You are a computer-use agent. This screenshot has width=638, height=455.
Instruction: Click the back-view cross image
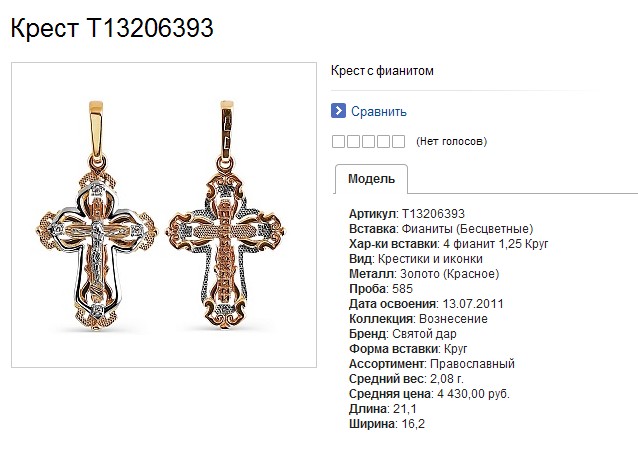point(226,215)
